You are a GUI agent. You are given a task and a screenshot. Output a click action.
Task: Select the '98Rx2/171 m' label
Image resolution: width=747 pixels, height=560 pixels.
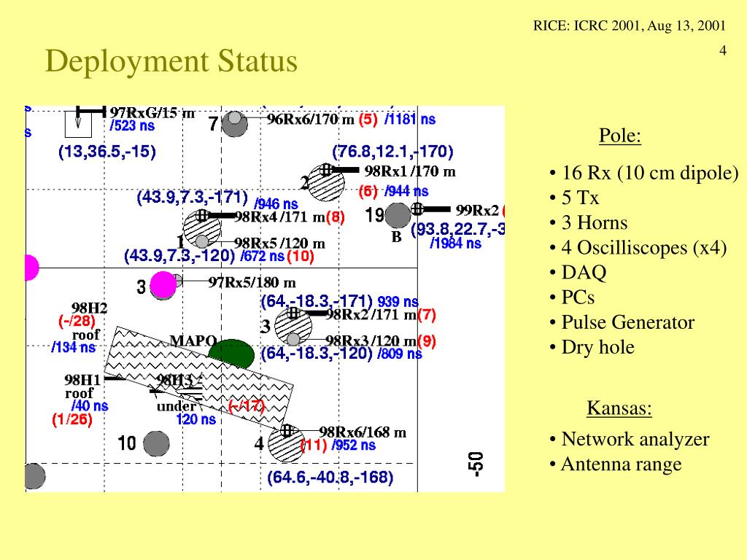pyautogui.click(x=371, y=315)
